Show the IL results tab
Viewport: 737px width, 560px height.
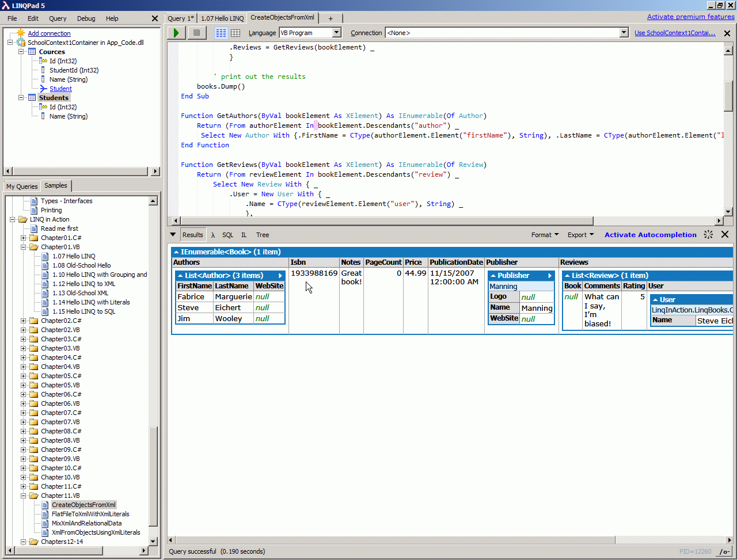(244, 235)
